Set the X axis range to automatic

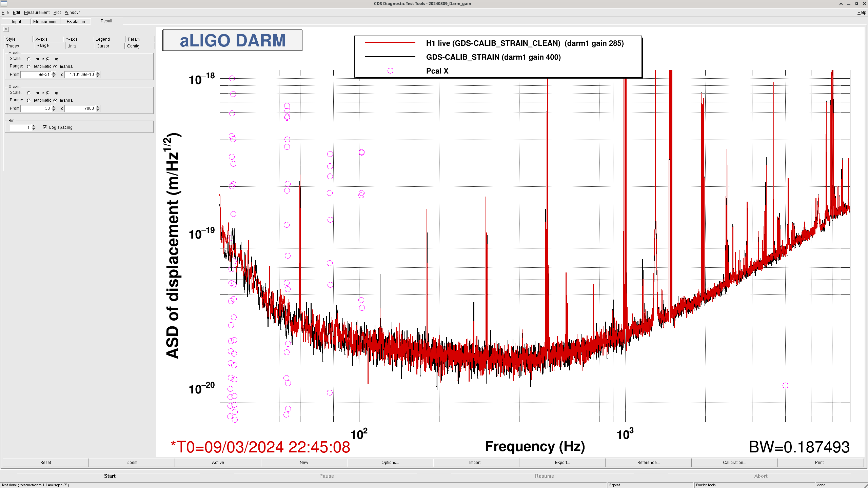click(29, 100)
